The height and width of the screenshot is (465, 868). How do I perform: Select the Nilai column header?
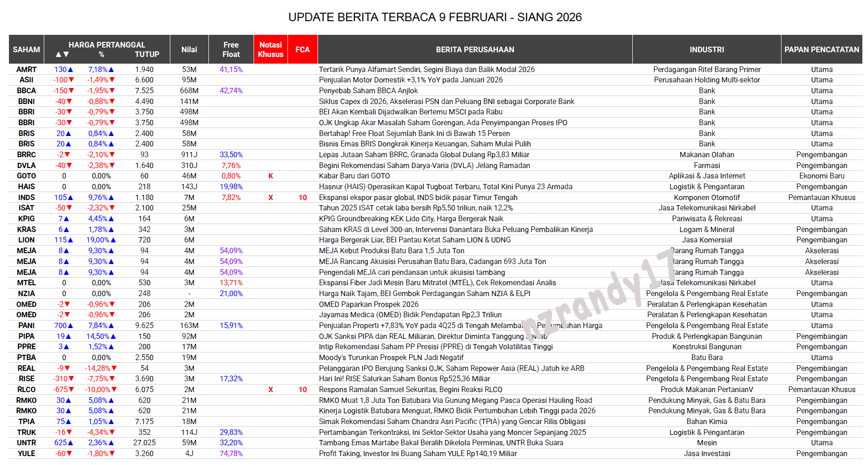(x=189, y=49)
